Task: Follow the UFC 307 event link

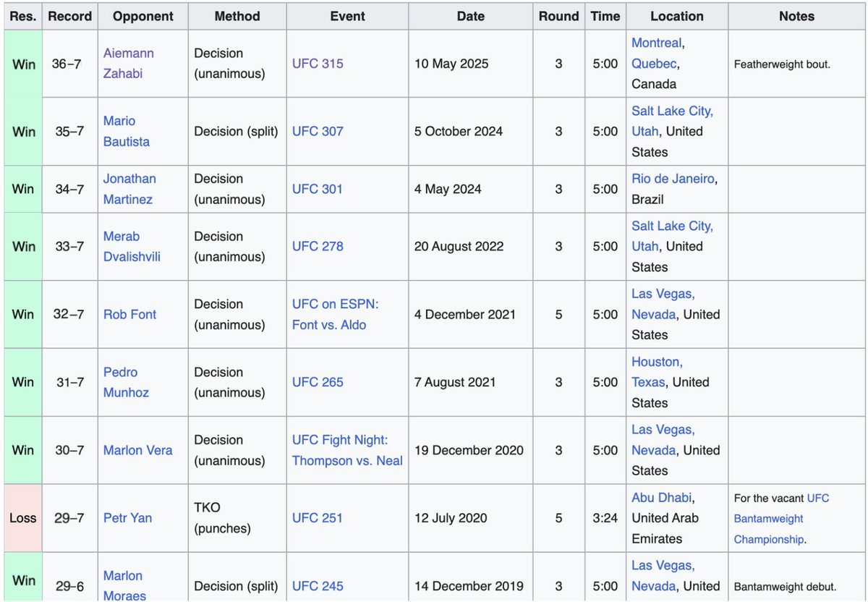Action: [x=318, y=131]
